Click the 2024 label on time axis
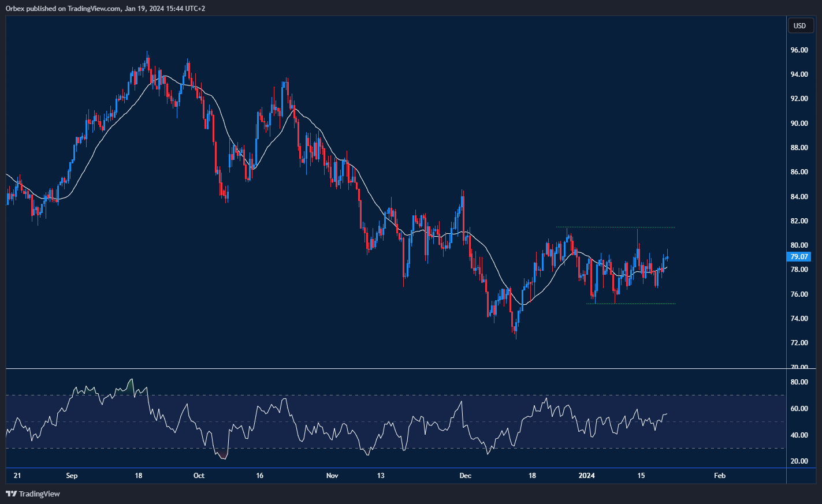Viewport: 822px width, 504px height. coord(586,476)
